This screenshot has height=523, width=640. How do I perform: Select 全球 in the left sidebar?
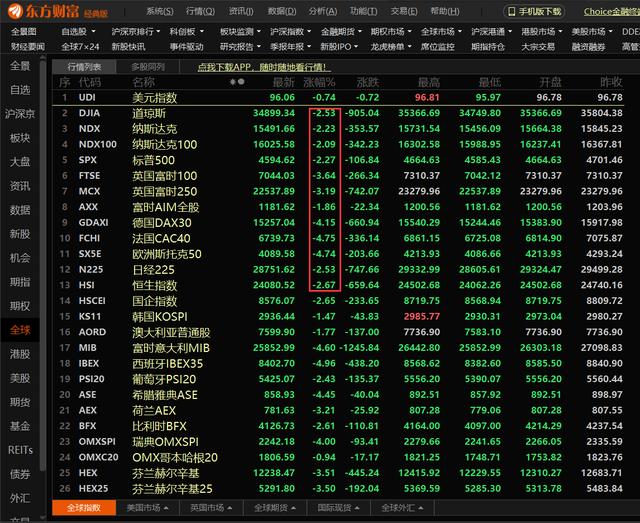pos(20,330)
